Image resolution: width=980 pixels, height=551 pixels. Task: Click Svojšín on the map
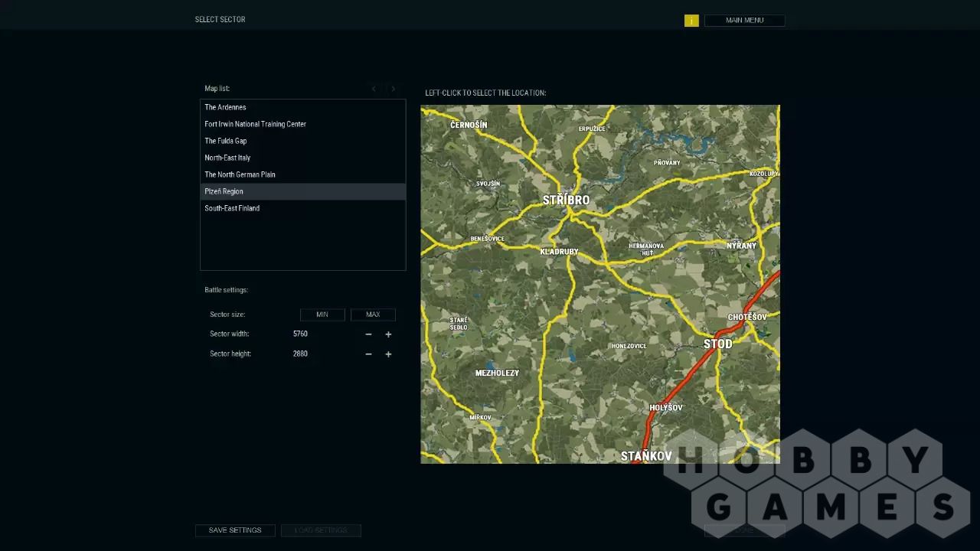488,184
